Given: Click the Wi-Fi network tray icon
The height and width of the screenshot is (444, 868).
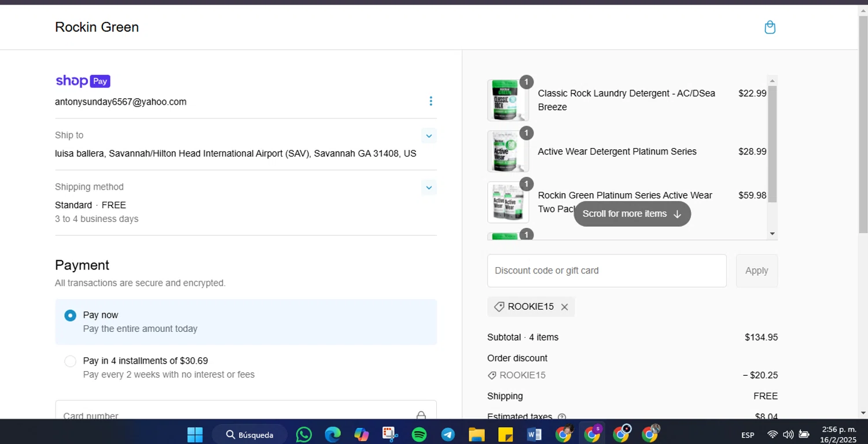Looking at the screenshot, I should click(773, 435).
